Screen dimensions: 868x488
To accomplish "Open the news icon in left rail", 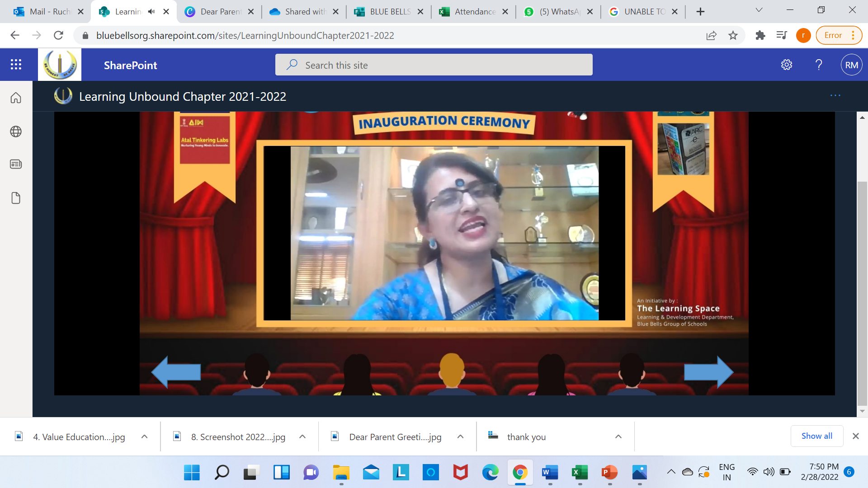I will pos(16,164).
